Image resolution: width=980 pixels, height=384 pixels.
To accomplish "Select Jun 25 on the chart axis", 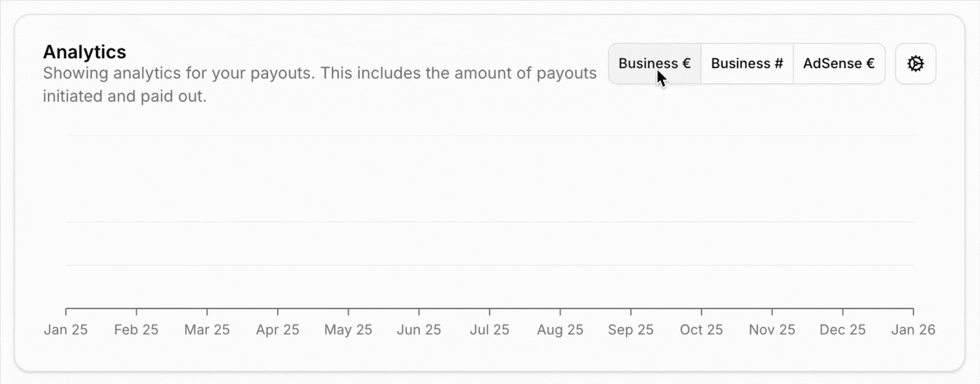I will (419, 330).
